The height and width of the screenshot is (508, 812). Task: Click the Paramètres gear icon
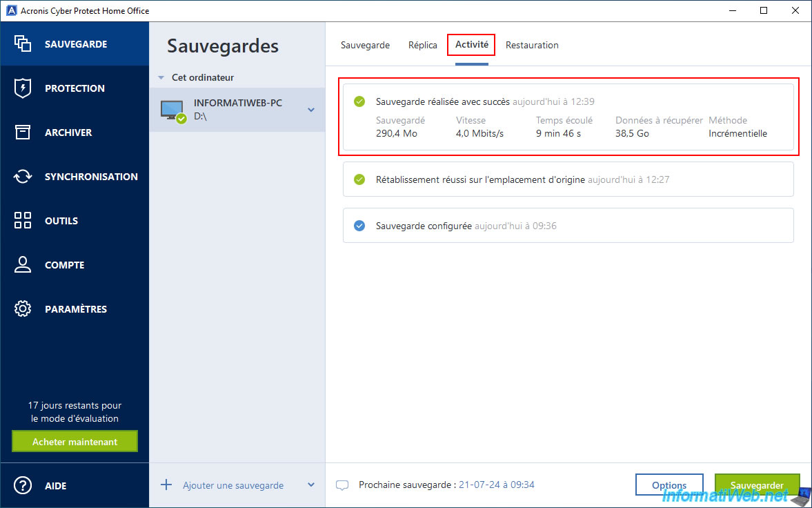click(22, 309)
